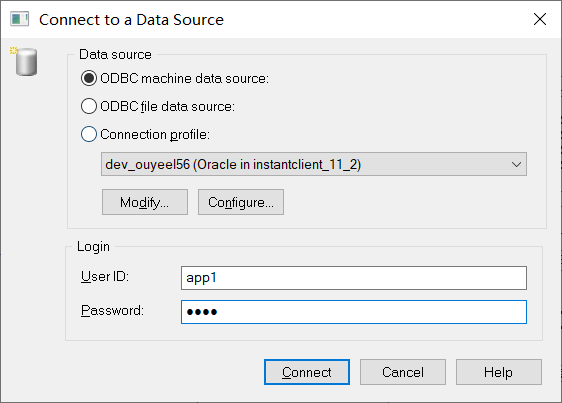562x403 pixels.
Task: Close the Connect to a Data Source window
Action: point(540,19)
